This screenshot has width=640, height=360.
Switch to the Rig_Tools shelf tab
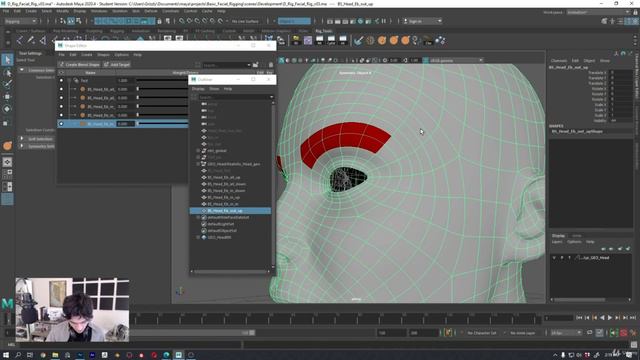(x=324, y=31)
